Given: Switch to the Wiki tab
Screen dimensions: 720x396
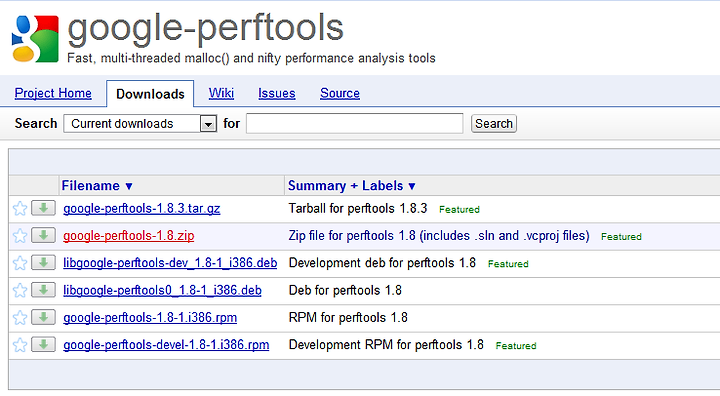Looking at the screenshot, I should coord(221,93).
